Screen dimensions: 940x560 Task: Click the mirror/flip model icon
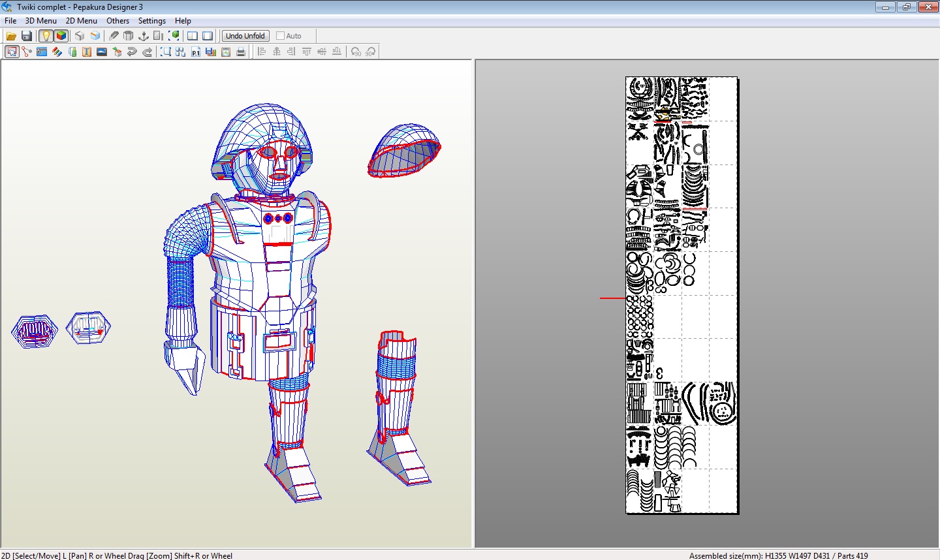point(159,36)
